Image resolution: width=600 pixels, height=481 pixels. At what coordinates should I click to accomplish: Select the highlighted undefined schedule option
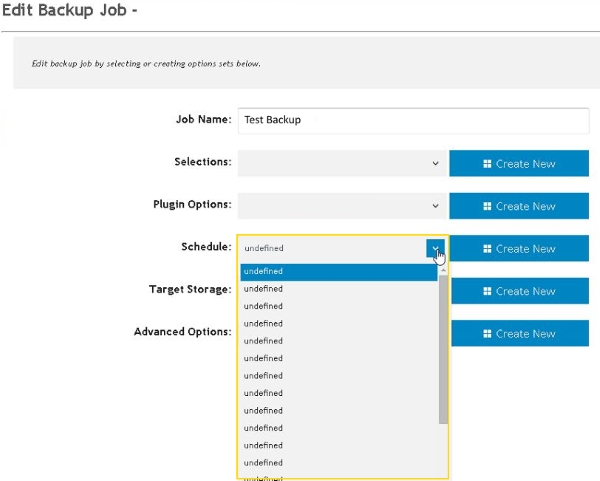coord(339,271)
